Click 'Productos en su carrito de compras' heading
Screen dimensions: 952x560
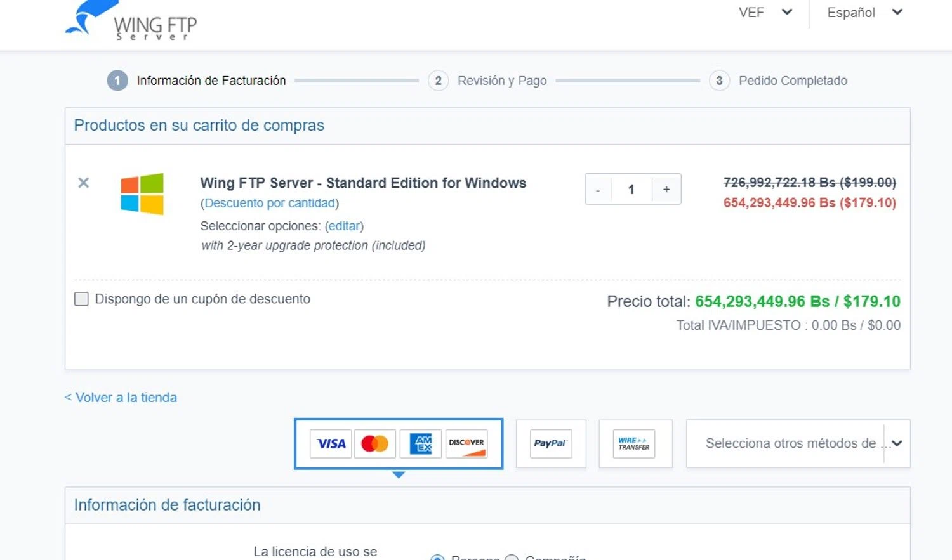pyautogui.click(x=199, y=126)
